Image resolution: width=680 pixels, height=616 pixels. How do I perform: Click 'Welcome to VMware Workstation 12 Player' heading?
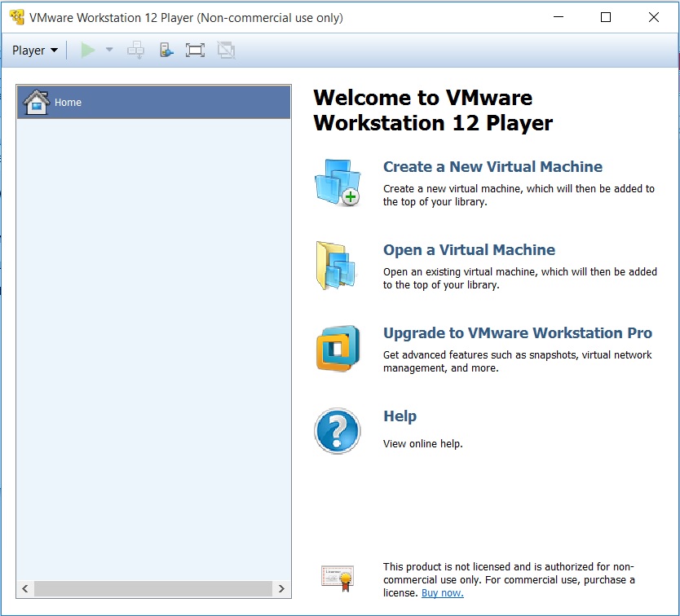433,110
